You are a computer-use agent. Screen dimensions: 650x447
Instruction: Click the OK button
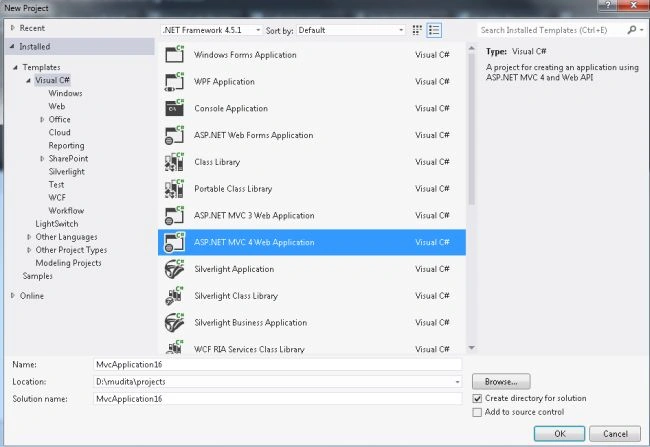pos(560,434)
